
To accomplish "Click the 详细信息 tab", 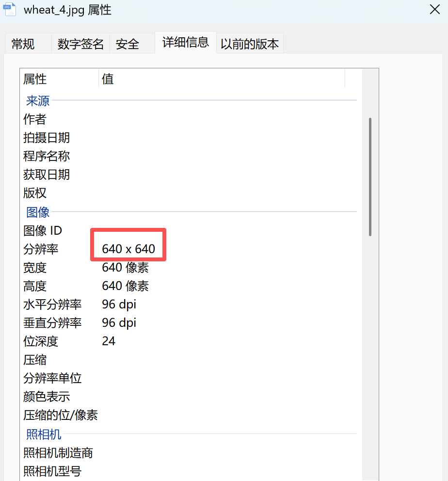I will pyautogui.click(x=186, y=42).
